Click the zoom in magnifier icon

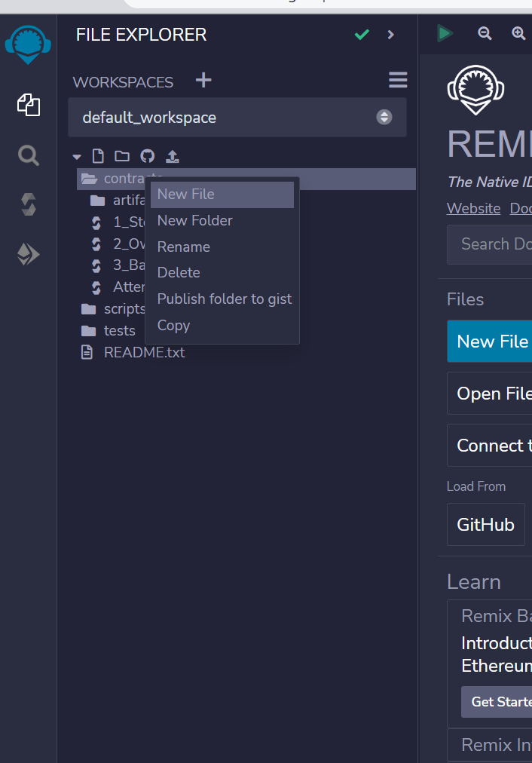(519, 34)
